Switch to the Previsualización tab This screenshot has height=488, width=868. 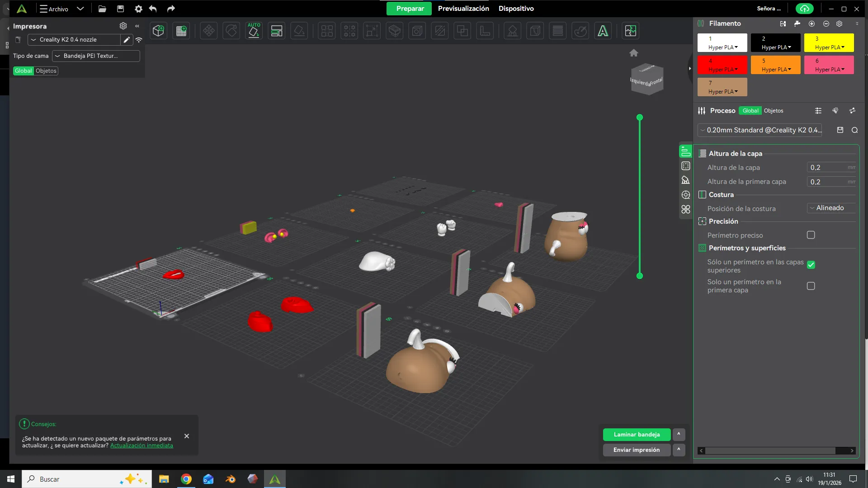click(463, 9)
